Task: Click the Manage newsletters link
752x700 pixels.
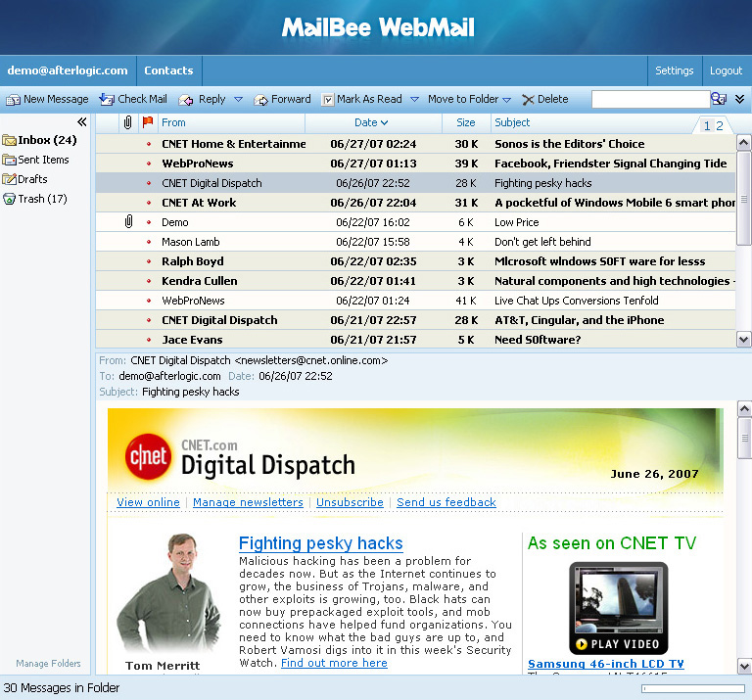Action: [248, 502]
